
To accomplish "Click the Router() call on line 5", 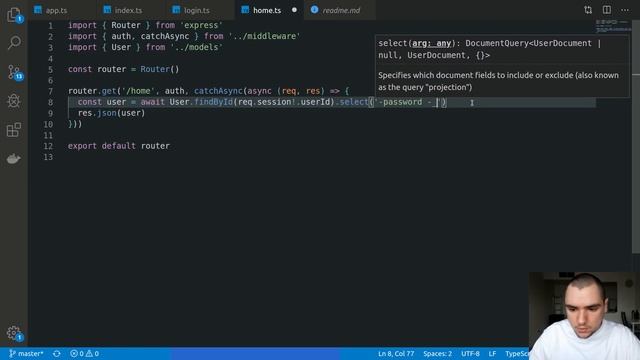I will [160, 69].
